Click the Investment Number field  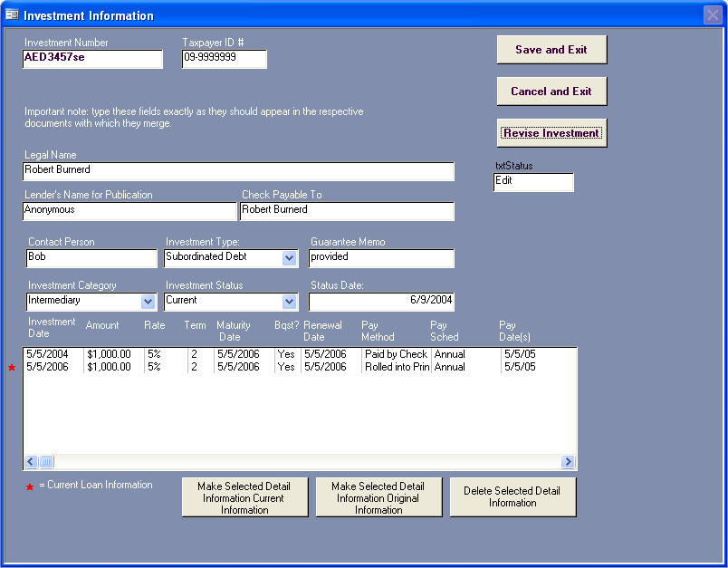92,59
